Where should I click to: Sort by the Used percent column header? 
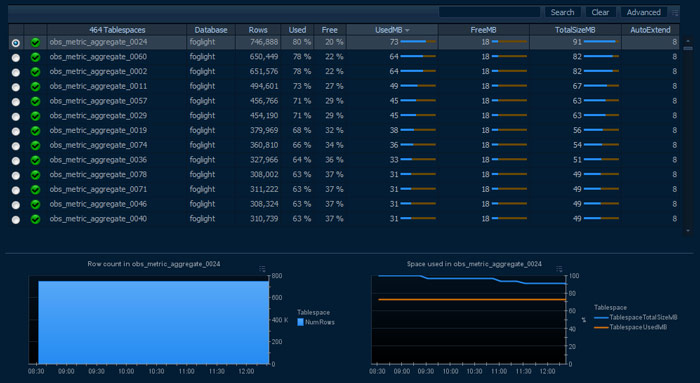(297, 30)
